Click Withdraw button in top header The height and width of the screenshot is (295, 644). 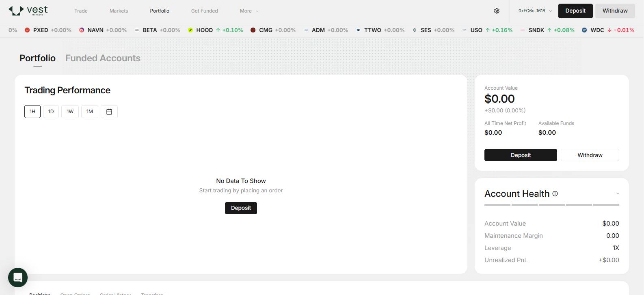pos(615,11)
